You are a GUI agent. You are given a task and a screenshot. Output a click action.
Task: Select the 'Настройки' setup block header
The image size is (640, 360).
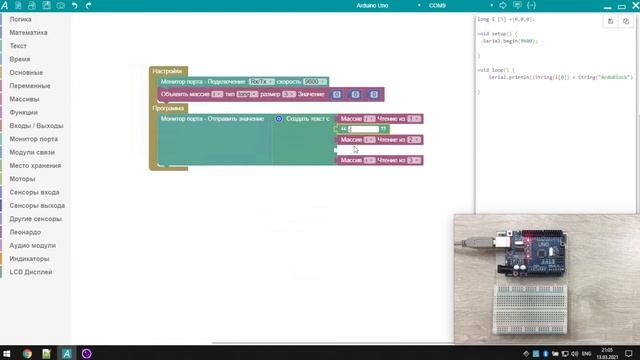pyautogui.click(x=168, y=71)
